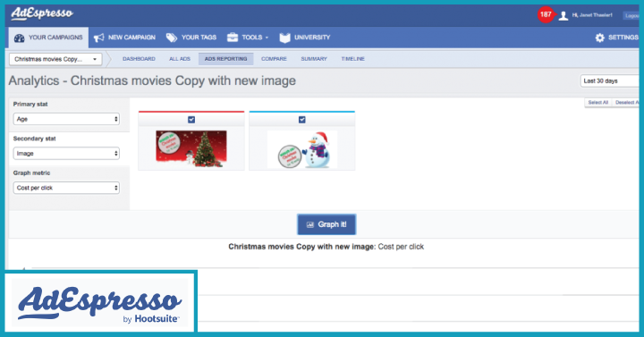
Task: Expand the Tools menu arrow
Action: click(x=267, y=38)
